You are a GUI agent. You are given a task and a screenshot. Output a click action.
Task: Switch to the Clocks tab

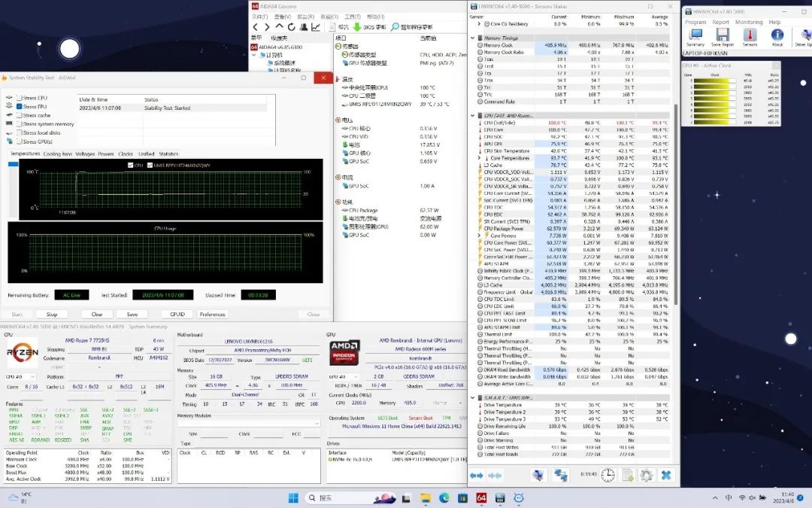pyautogui.click(x=126, y=154)
